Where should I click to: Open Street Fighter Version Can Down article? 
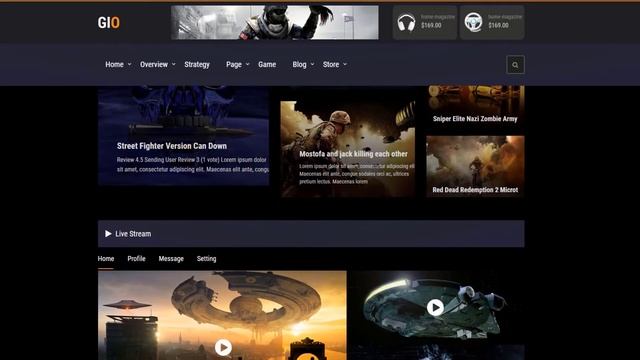click(171, 146)
